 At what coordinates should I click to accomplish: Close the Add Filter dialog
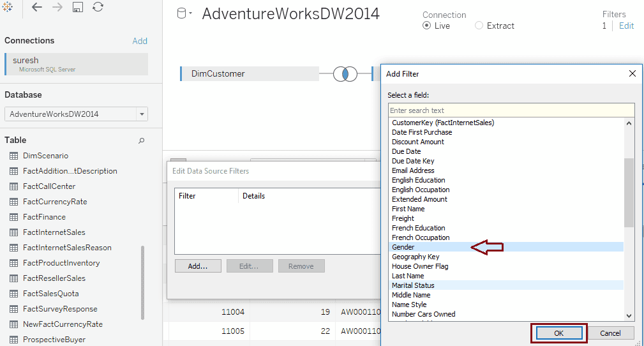point(632,73)
